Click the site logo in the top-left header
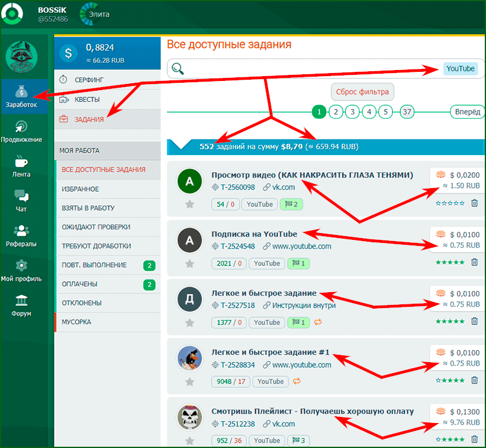 click(12, 13)
